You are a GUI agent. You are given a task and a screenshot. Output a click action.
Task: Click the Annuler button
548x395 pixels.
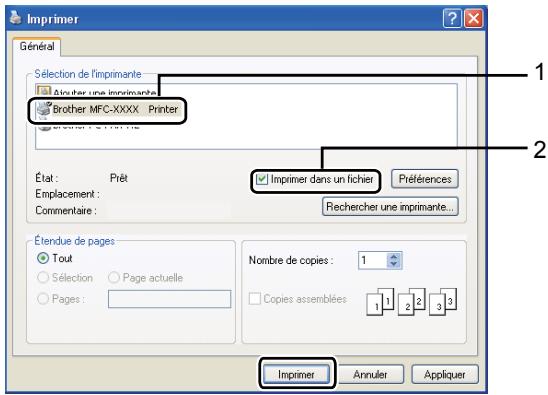(370, 374)
